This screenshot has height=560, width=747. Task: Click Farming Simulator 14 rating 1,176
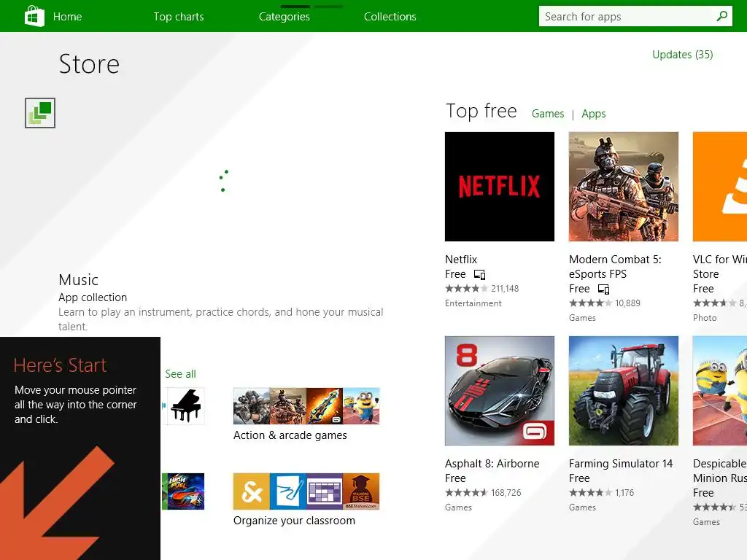[601, 493]
